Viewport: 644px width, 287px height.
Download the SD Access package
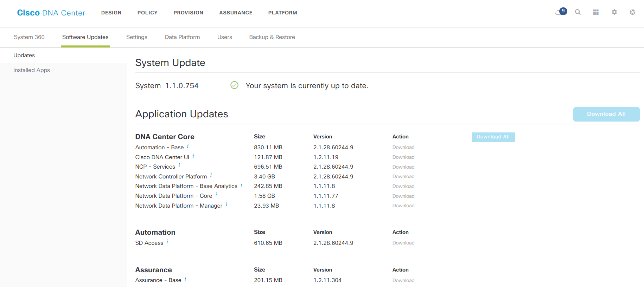[x=403, y=243]
